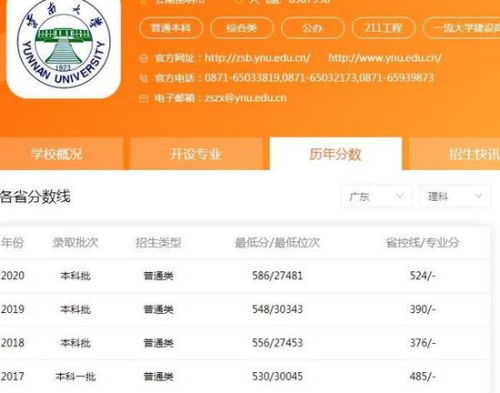Viewport: 500px width, 393px height.
Task: Click the official phone numbers text
Action: (x=319, y=78)
